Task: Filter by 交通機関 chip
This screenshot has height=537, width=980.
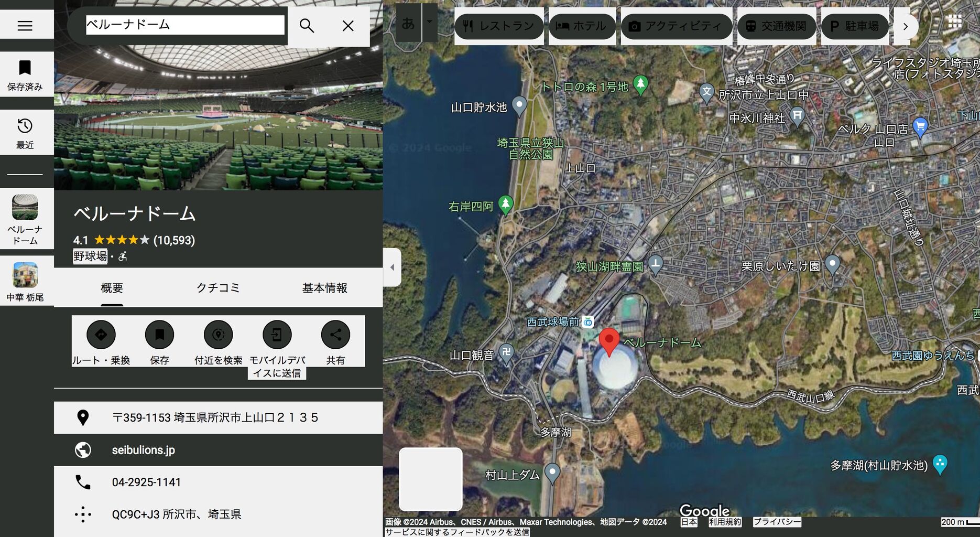Action: (x=777, y=26)
